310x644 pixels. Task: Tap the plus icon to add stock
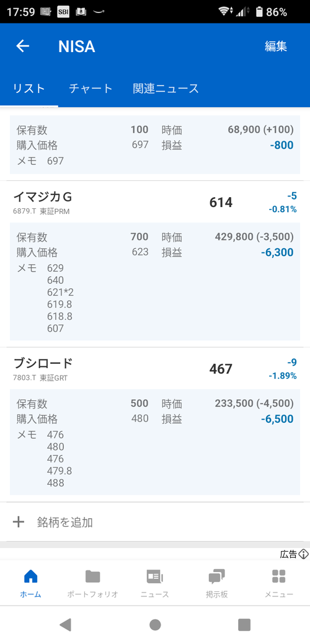(x=19, y=522)
